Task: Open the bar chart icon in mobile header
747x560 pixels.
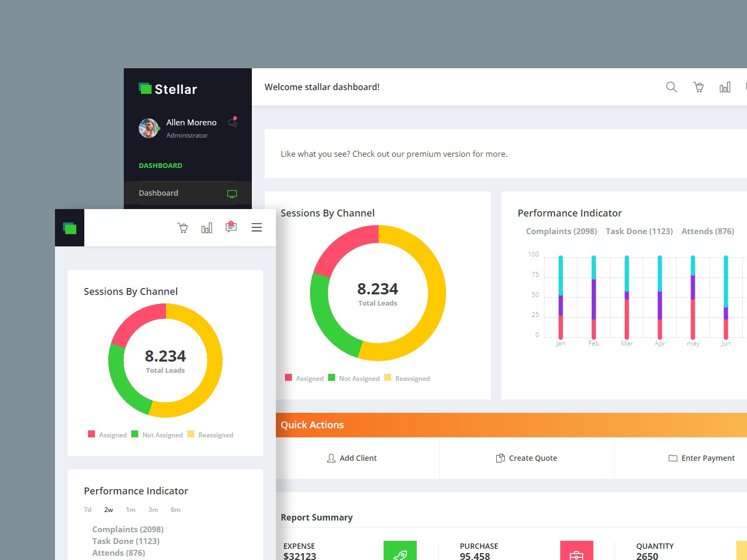Action: [206, 228]
